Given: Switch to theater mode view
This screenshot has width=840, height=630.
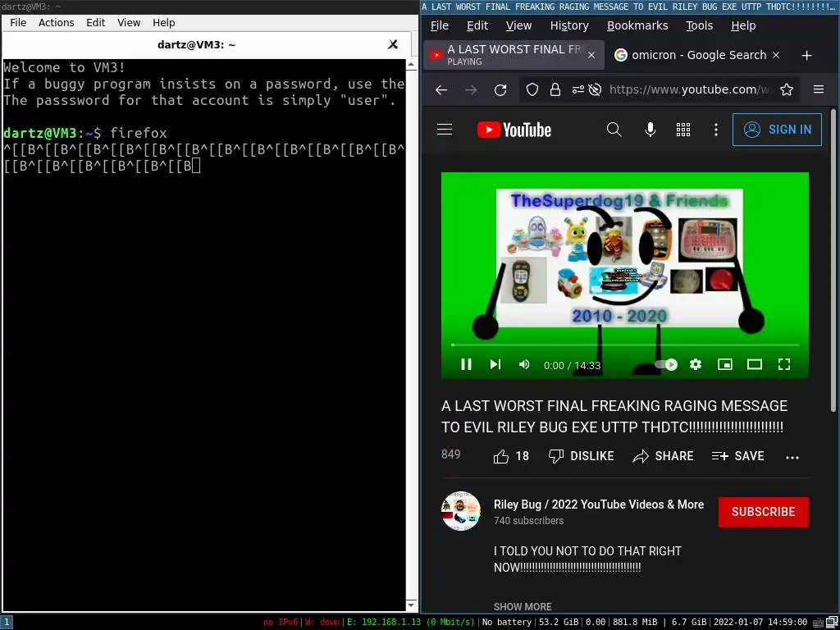Looking at the screenshot, I should (755, 365).
